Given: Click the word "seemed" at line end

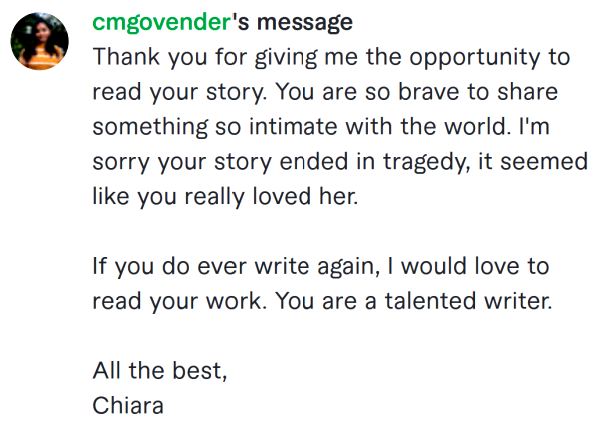Looking at the screenshot, I should [x=544, y=161].
